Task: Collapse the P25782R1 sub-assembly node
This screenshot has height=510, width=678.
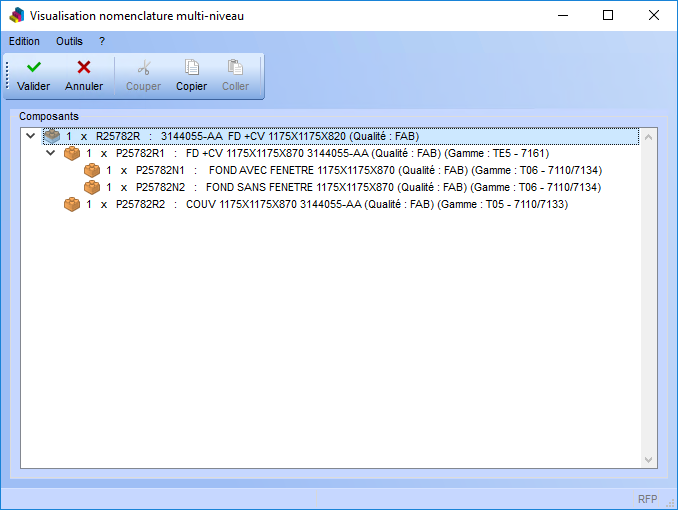Action: [x=51, y=154]
